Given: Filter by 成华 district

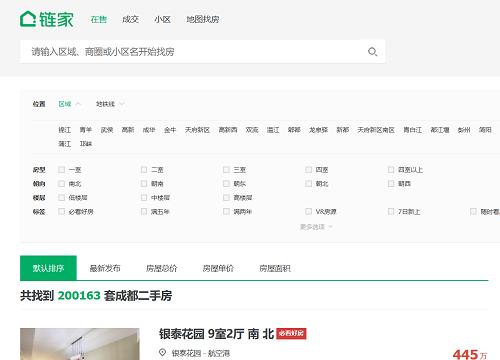Looking at the screenshot, I should click(149, 130).
